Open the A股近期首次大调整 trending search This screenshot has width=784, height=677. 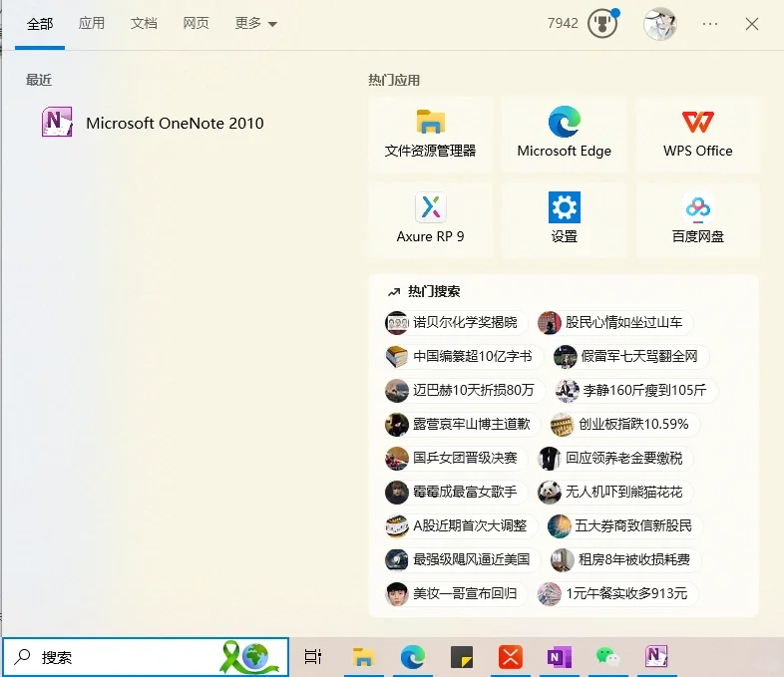[461, 525]
